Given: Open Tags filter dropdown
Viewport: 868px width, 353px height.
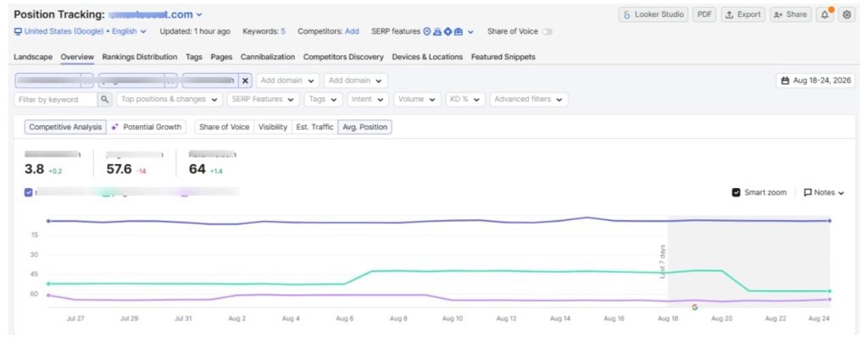Looking at the screenshot, I should (x=323, y=99).
